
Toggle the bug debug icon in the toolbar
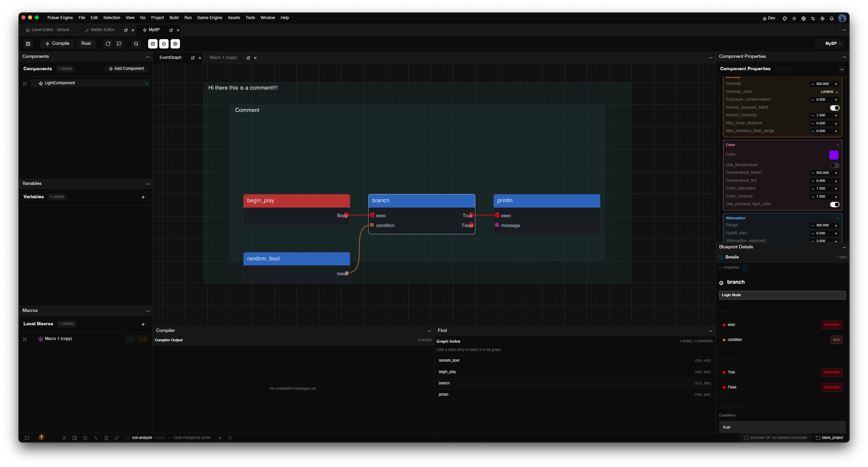click(164, 44)
